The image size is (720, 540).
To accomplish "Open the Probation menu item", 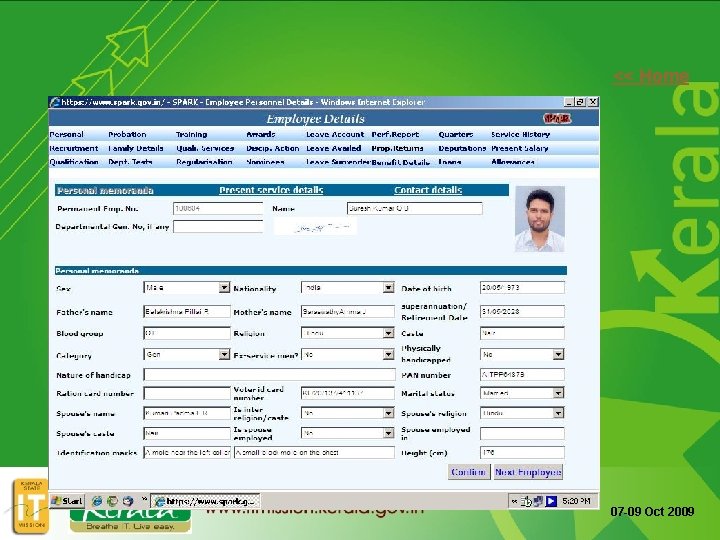I will (127, 135).
